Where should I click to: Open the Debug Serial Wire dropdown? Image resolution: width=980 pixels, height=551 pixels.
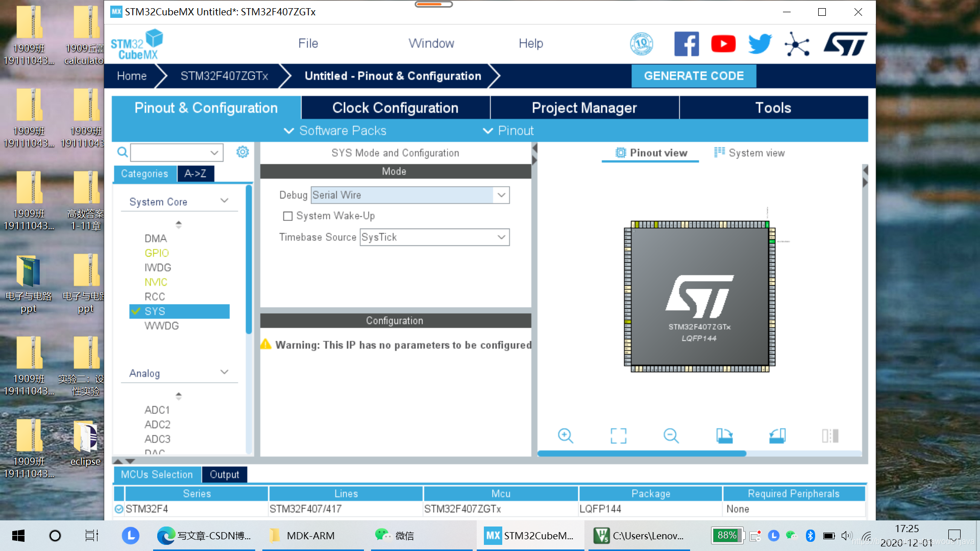tap(501, 195)
